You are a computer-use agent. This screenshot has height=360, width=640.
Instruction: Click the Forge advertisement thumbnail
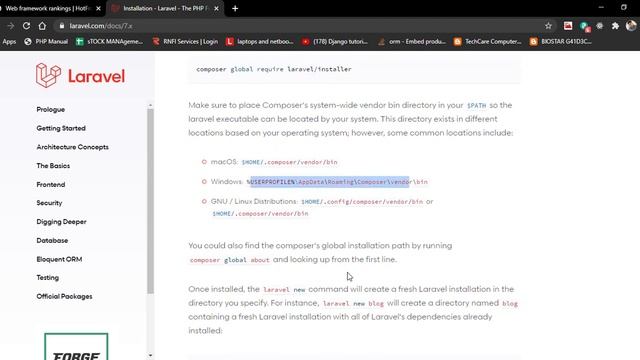[x=76, y=347]
